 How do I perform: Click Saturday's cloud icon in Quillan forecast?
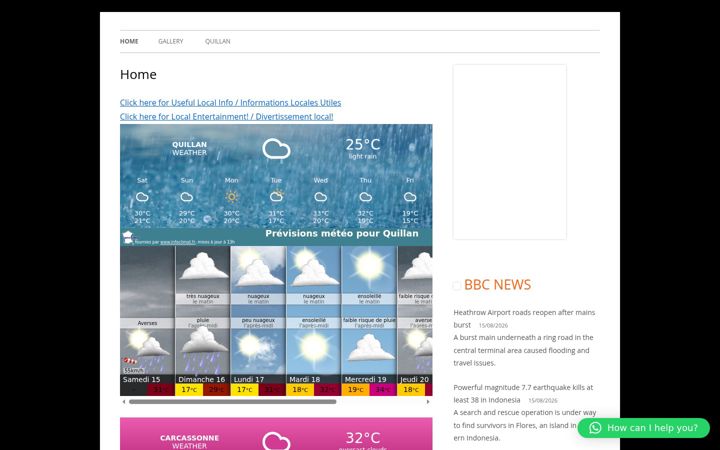(142, 197)
